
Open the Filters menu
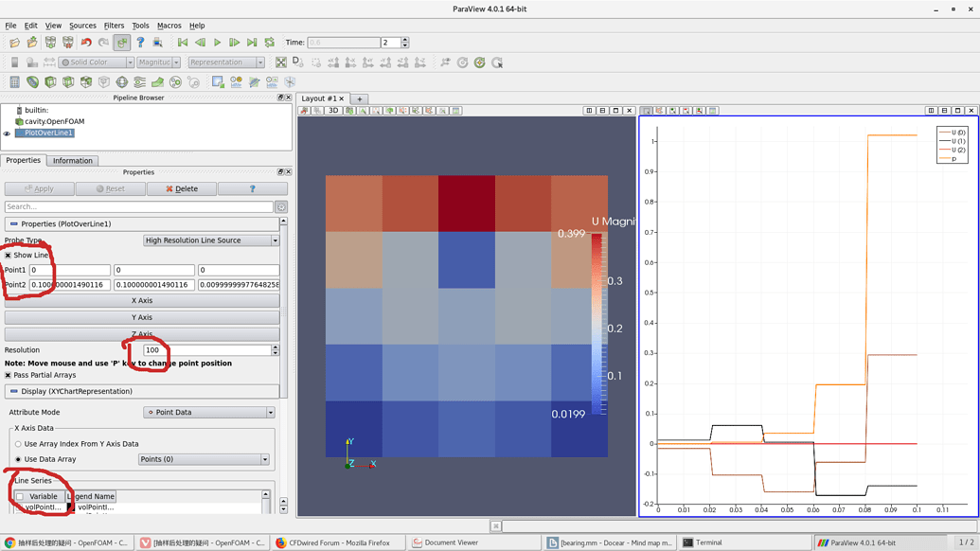(113, 25)
